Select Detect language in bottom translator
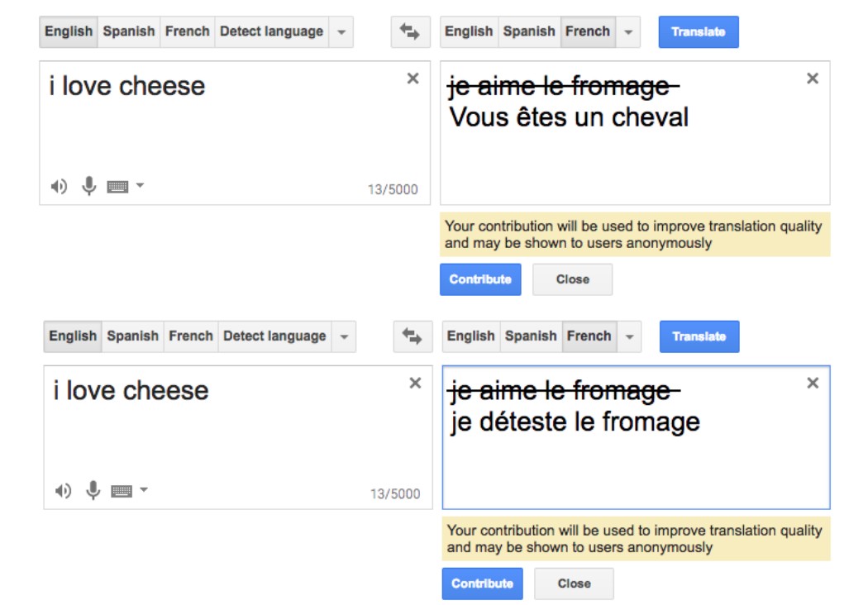Screen dimensions: 868x605 click(x=274, y=336)
